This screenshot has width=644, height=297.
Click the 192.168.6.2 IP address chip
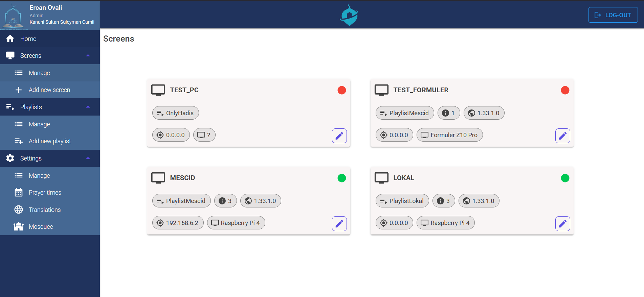point(178,223)
